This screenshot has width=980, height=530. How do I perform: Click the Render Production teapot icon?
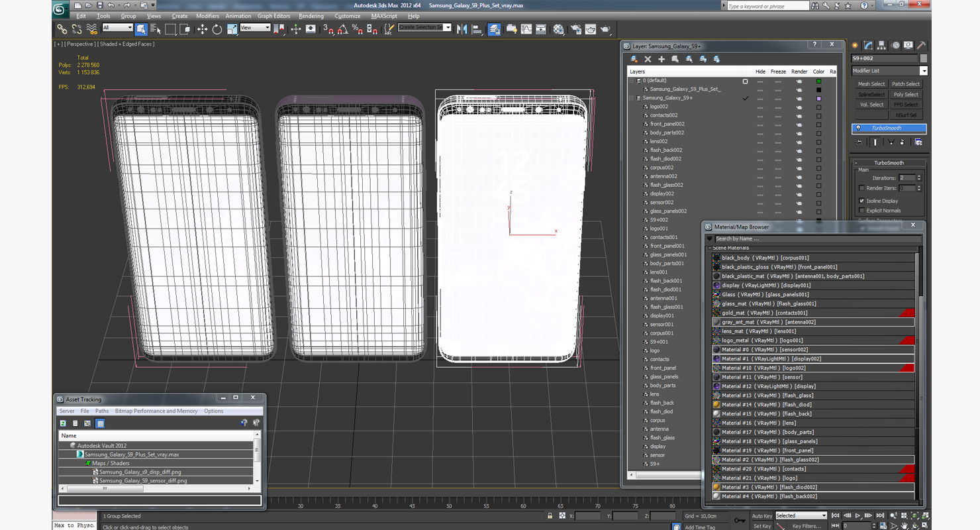(x=605, y=29)
